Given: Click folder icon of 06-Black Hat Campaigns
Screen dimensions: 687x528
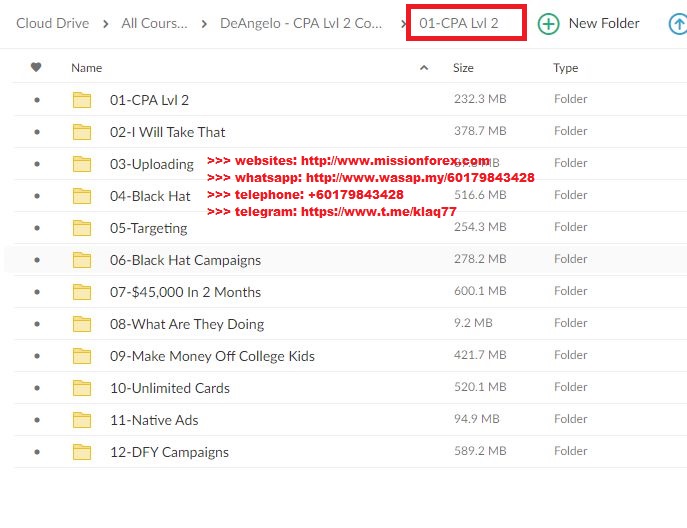Looking at the screenshot, I should tap(82, 260).
